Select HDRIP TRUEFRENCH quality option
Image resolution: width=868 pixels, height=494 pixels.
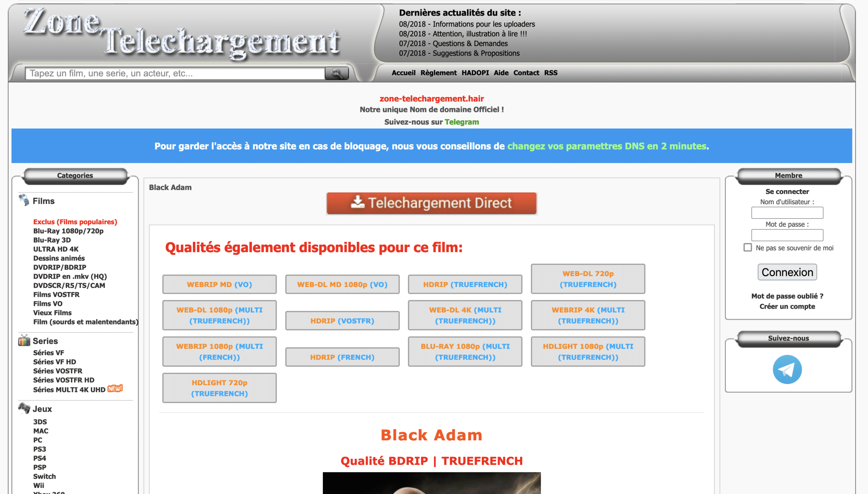click(465, 284)
